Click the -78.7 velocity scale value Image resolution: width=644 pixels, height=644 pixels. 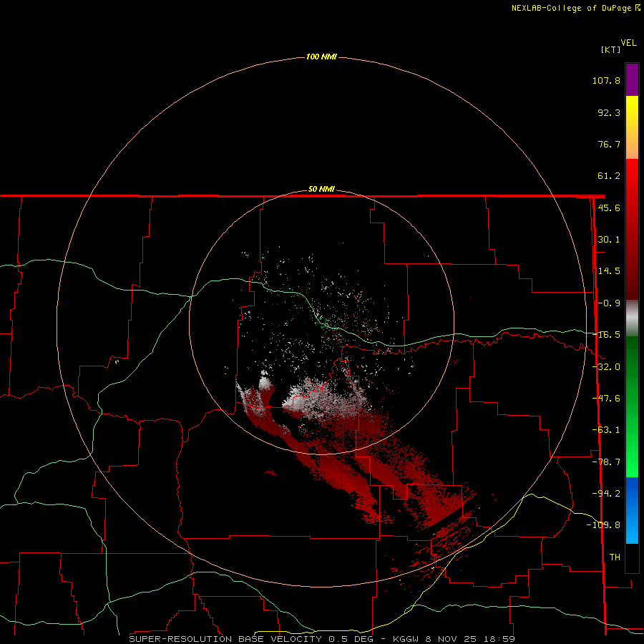(607, 462)
